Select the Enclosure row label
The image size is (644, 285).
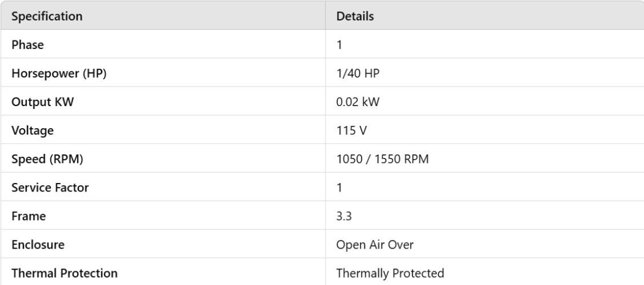point(37,245)
